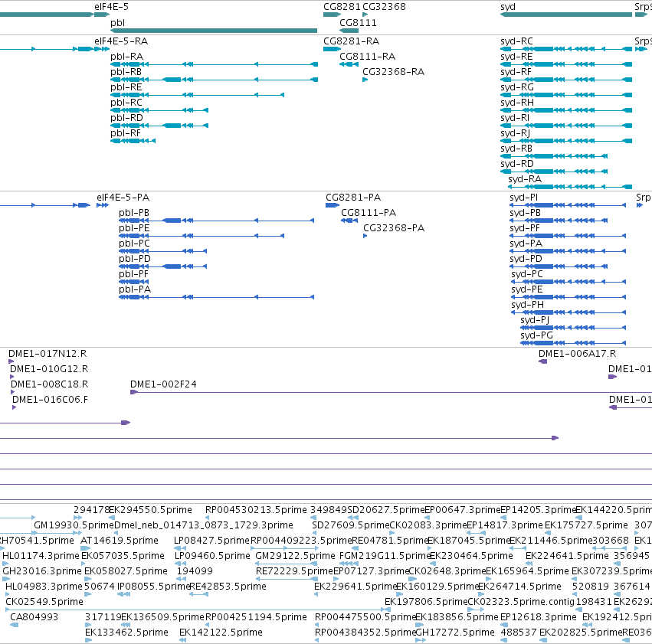652x644 pixels.
Task: Click protein syd-PJ label
Action: click(x=535, y=320)
